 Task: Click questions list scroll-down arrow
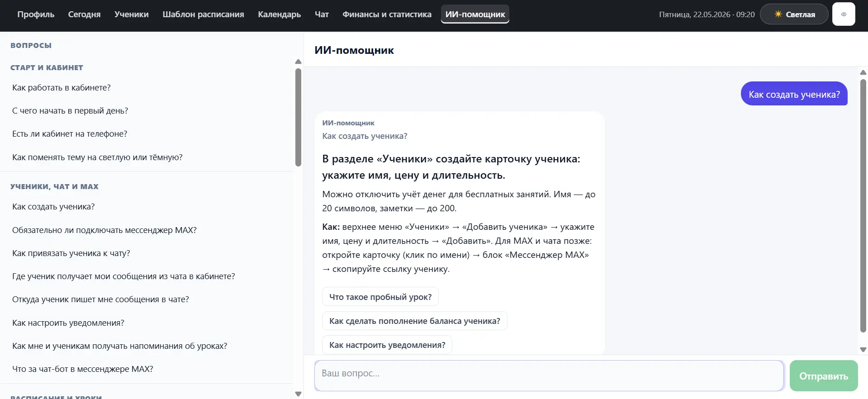click(298, 394)
